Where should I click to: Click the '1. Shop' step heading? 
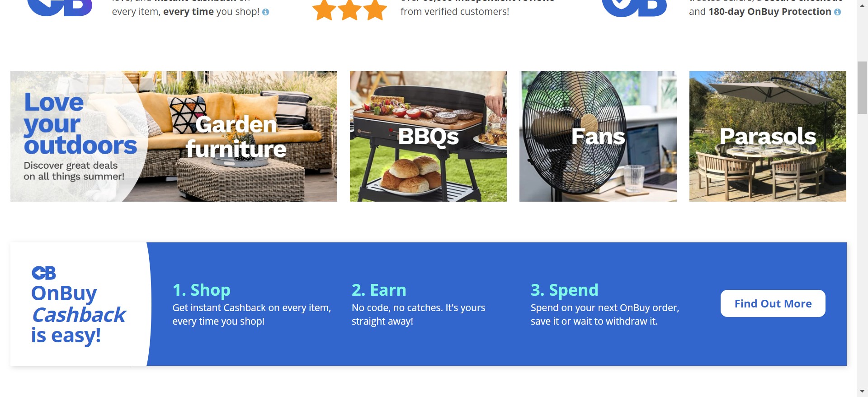tap(201, 290)
